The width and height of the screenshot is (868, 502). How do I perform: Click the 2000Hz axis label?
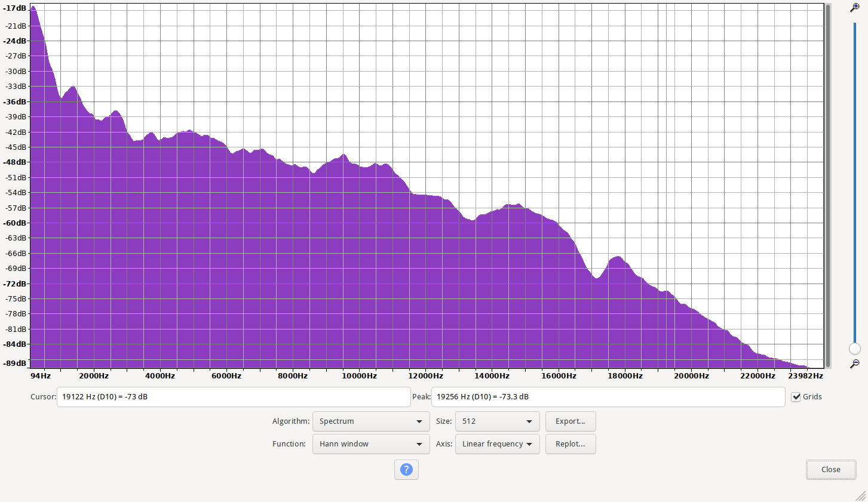pyautogui.click(x=94, y=376)
